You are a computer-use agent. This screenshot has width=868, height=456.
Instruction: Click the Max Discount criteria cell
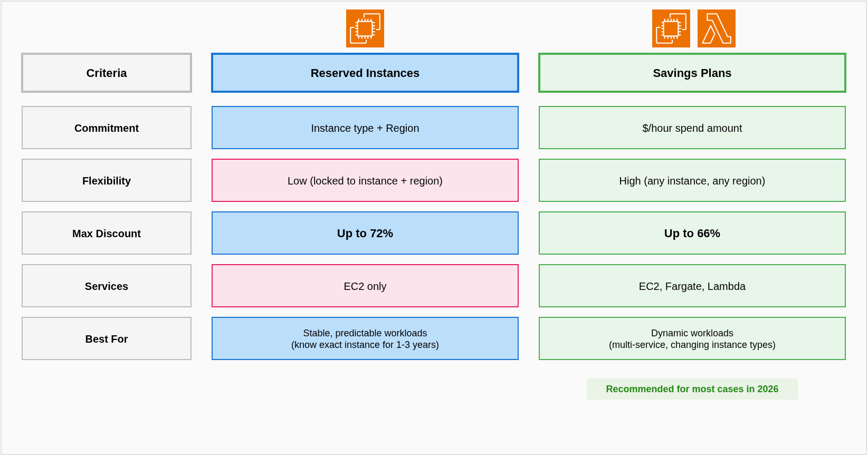(107, 233)
